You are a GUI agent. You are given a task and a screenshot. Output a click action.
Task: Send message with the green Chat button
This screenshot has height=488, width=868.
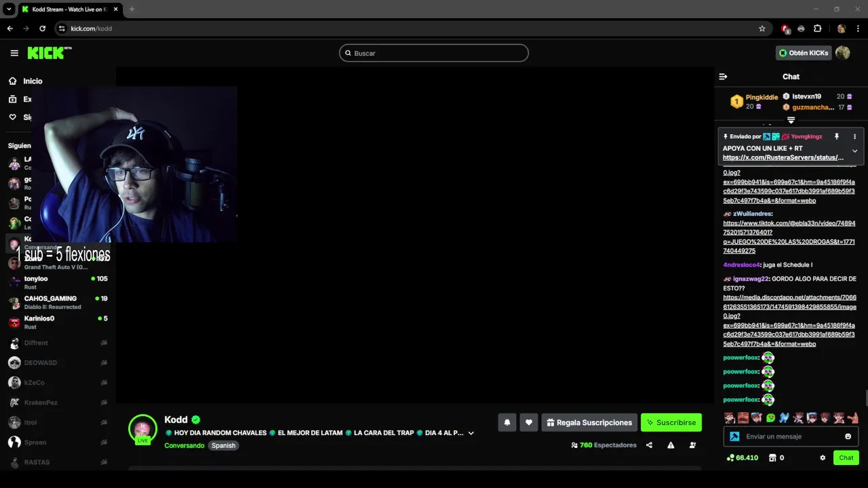pyautogui.click(x=846, y=458)
